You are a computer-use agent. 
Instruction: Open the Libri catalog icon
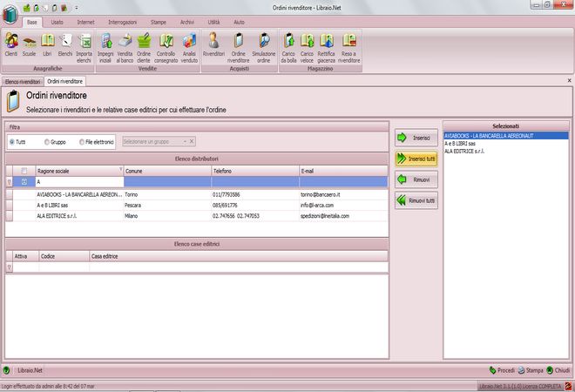(47, 44)
